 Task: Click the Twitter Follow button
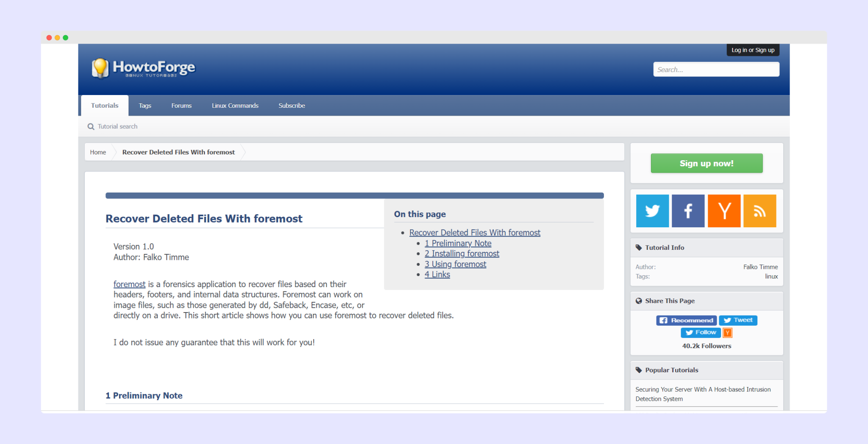tap(701, 332)
